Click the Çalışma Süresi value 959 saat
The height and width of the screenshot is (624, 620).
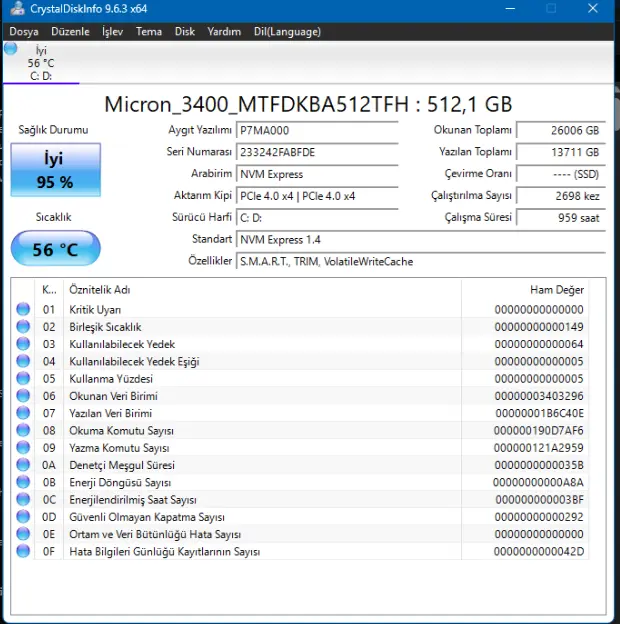point(561,218)
